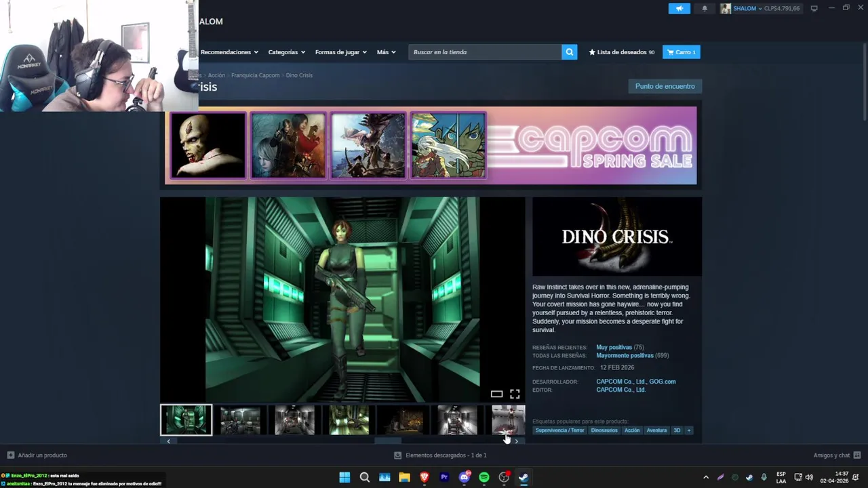Select the sixth screenshot thumbnail
The height and width of the screenshot is (488, 868).
457,420
